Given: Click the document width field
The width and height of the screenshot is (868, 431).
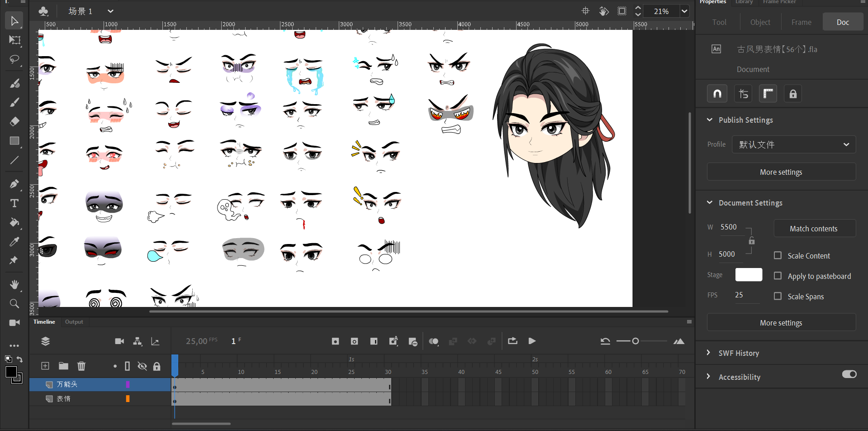Looking at the screenshot, I should (729, 227).
